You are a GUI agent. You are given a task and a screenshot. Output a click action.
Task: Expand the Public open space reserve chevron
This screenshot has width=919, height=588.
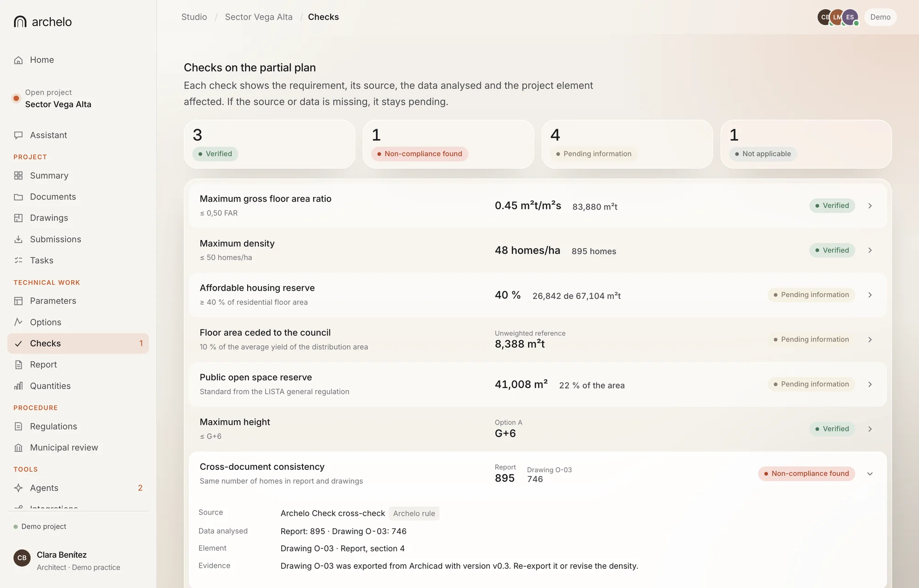(x=870, y=384)
